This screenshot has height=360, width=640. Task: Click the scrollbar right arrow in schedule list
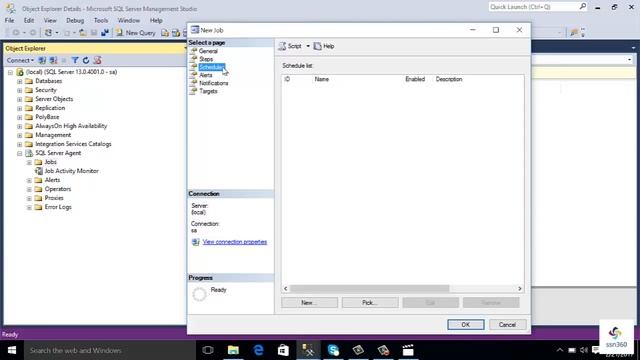click(520, 289)
